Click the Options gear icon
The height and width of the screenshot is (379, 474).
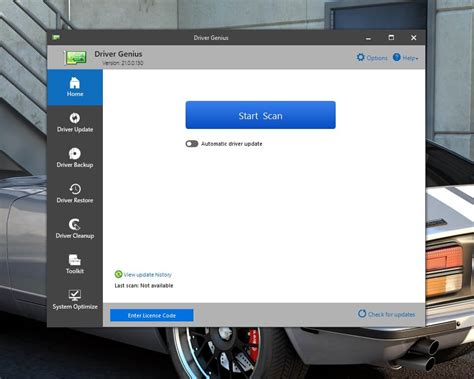(x=361, y=57)
